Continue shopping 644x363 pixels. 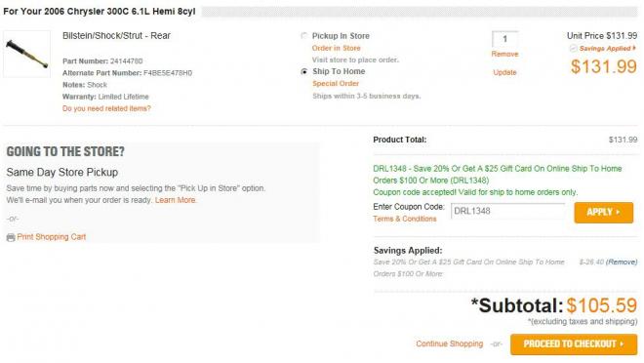point(449,343)
